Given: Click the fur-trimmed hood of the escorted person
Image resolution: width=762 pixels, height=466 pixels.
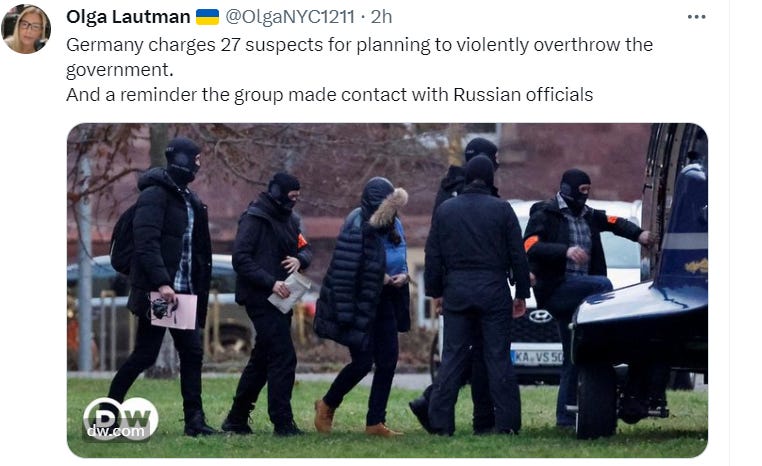Looking at the screenshot, I should (389, 208).
